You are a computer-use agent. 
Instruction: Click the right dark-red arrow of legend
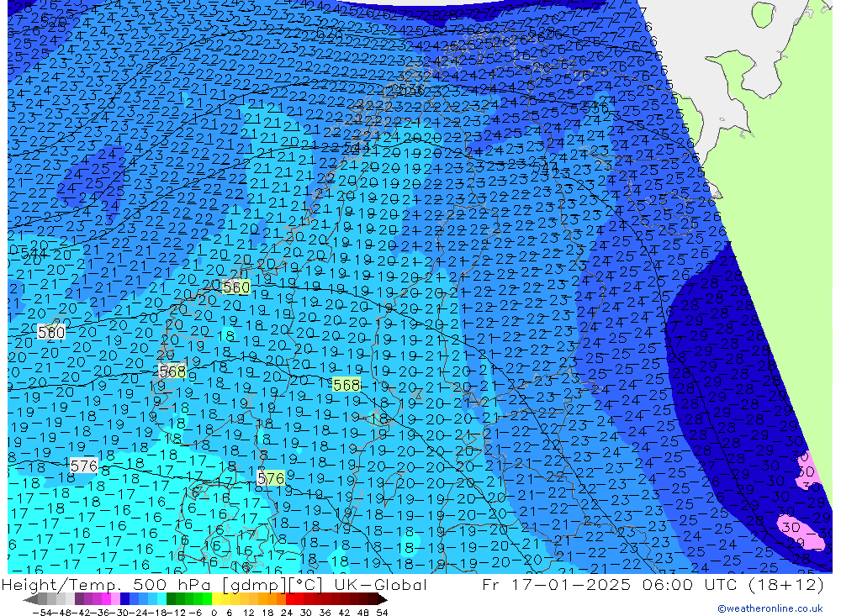click(382, 599)
